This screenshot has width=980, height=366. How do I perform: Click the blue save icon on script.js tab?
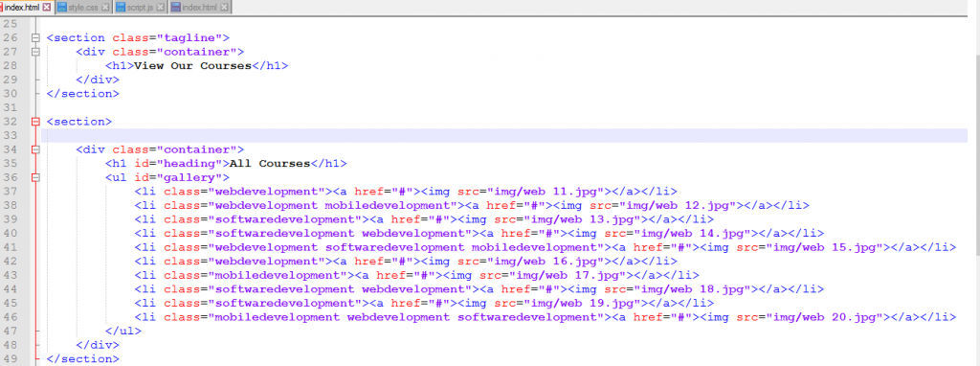click(120, 7)
